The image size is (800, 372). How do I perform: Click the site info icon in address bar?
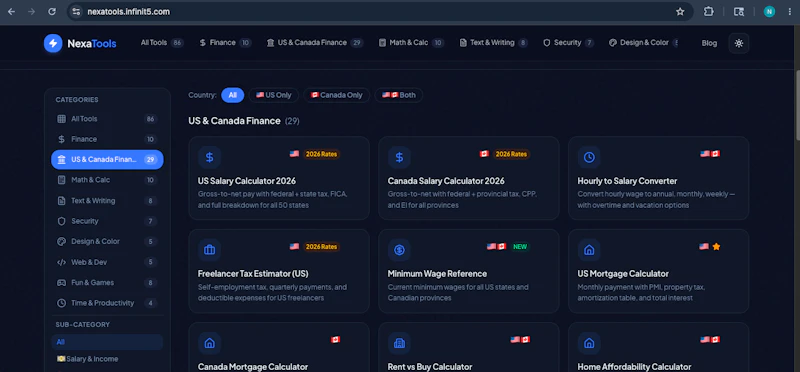[76, 12]
